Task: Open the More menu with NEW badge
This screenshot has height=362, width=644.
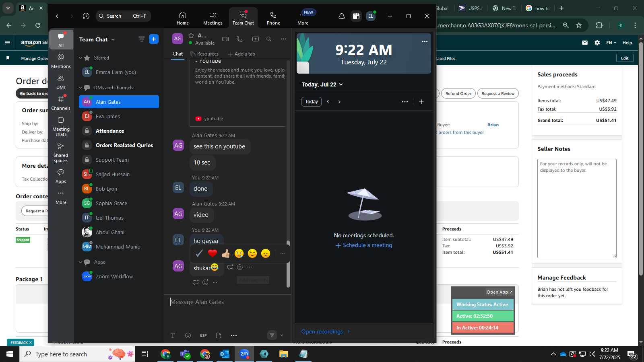Action: 303,18
